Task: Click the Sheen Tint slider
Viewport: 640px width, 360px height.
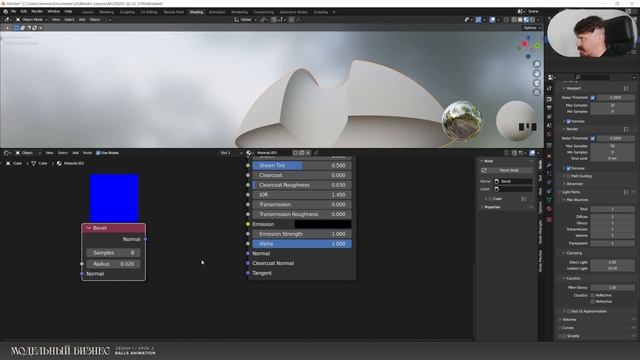Action: 302,165
